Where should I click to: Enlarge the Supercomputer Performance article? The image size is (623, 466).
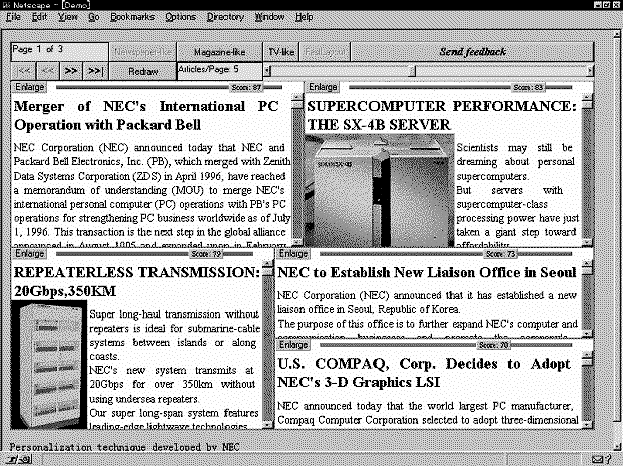(x=324, y=88)
